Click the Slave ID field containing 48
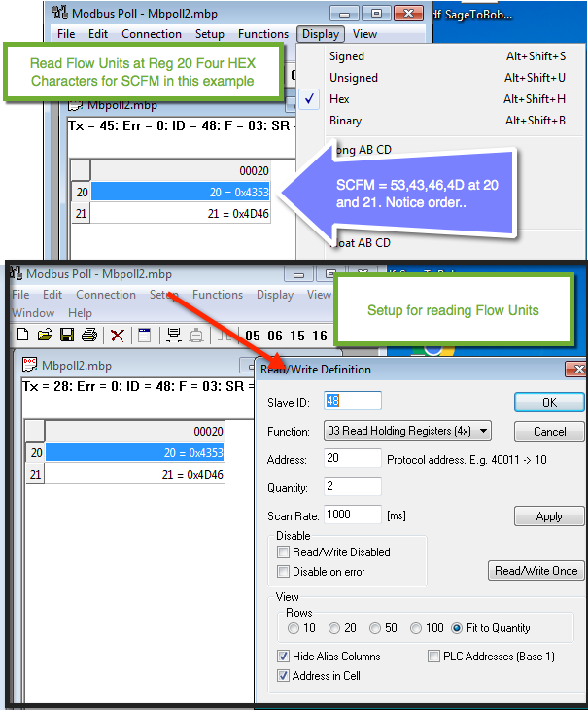Screen dimensions: 588x710 tap(353, 401)
